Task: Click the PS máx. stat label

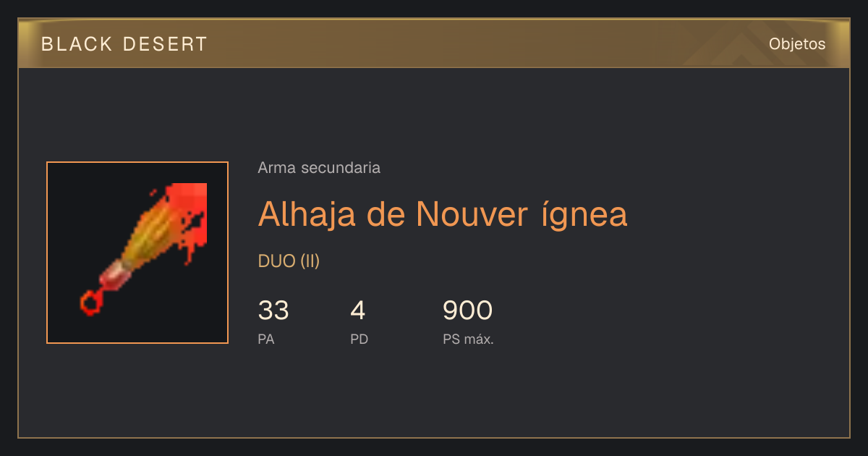Action: [468, 339]
